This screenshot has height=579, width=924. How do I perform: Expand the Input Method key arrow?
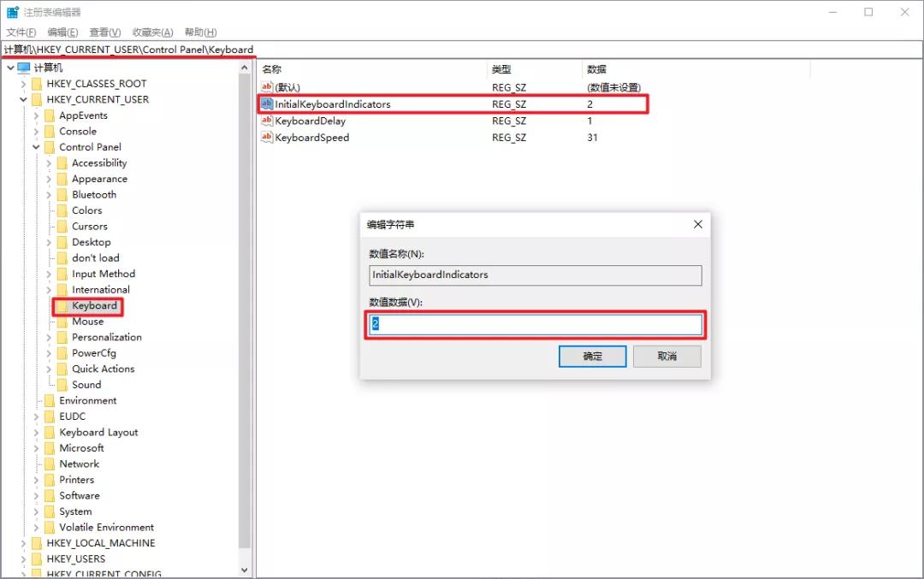(49, 274)
